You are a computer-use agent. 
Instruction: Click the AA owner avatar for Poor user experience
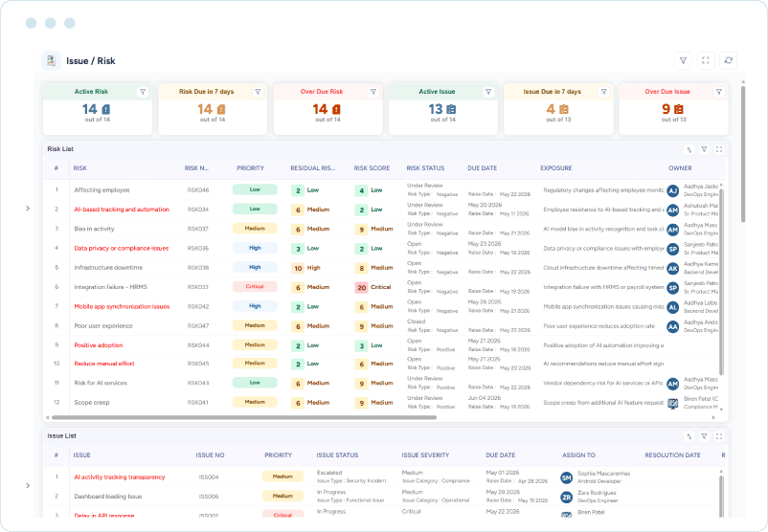click(x=673, y=326)
